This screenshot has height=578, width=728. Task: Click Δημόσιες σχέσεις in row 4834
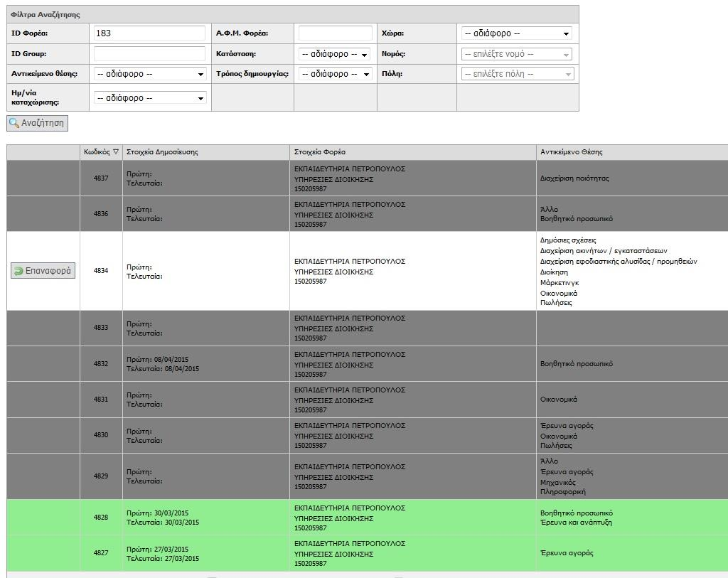point(568,240)
